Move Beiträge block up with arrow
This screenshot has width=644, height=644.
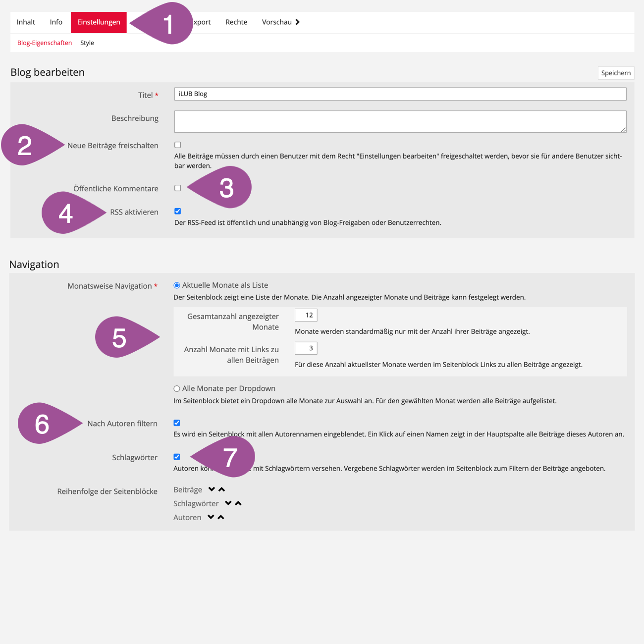pyautogui.click(x=222, y=489)
